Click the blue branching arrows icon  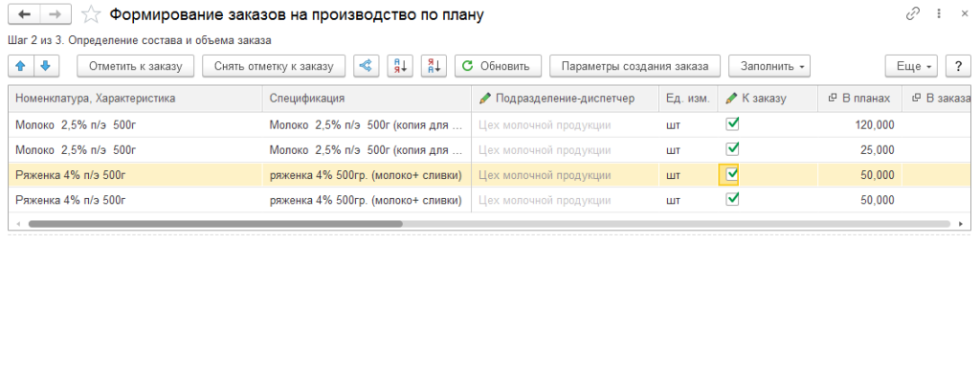tap(367, 66)
